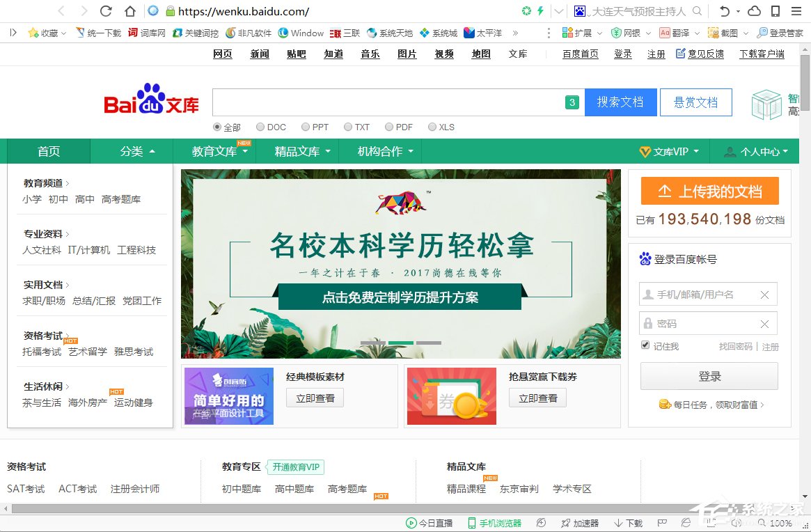
Task: Open the 扩展 extensions panel
Action: point(577,33)
